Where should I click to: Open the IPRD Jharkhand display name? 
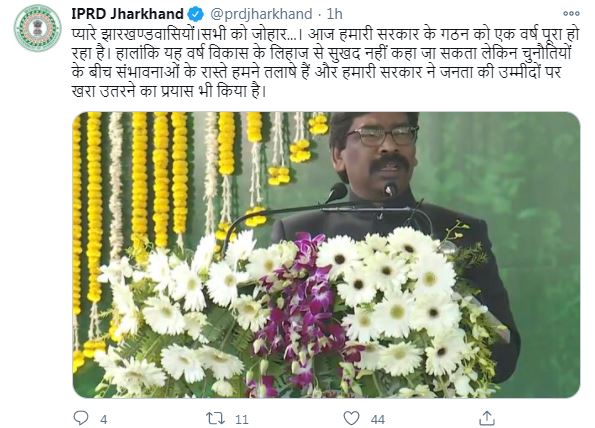coord(128,14)
